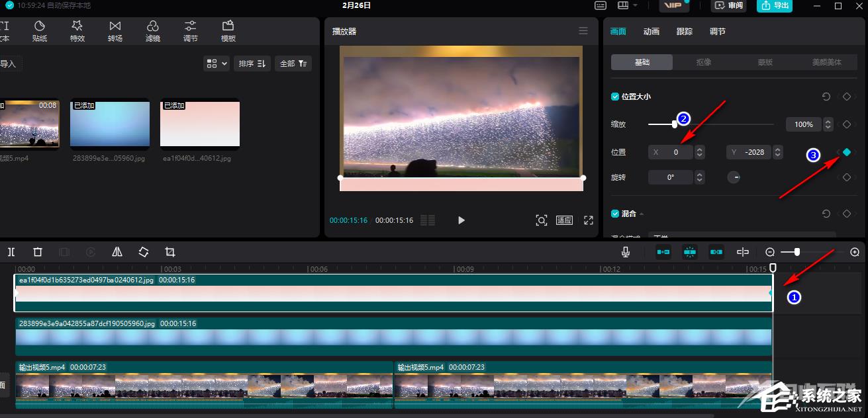Delete the selected clip with trash icon

pos(38,252)
